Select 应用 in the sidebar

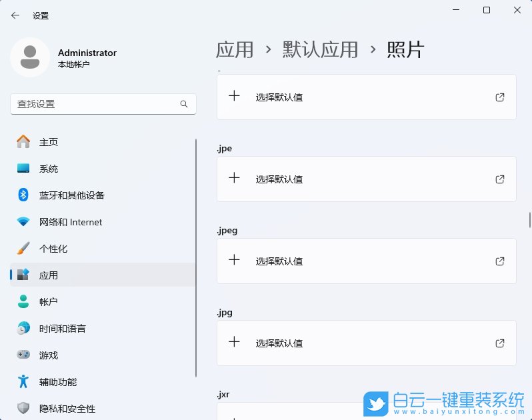pos(103,275)
